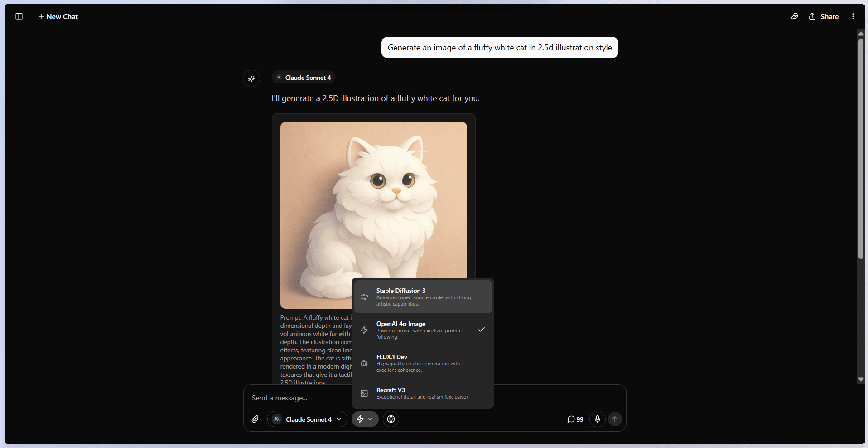Start a New Chat

(x=58, y=16)
